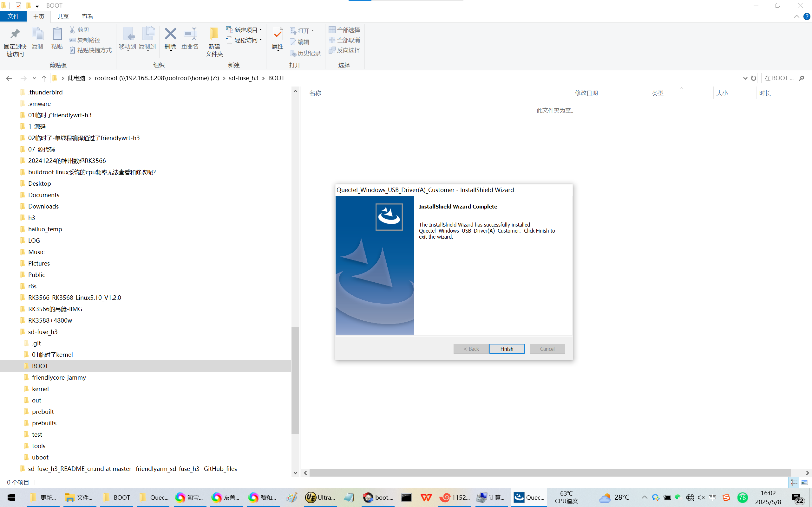Open the File (文件) menu
The height and width of the screenshot is (507, 812).
click(x=13, y=16)
